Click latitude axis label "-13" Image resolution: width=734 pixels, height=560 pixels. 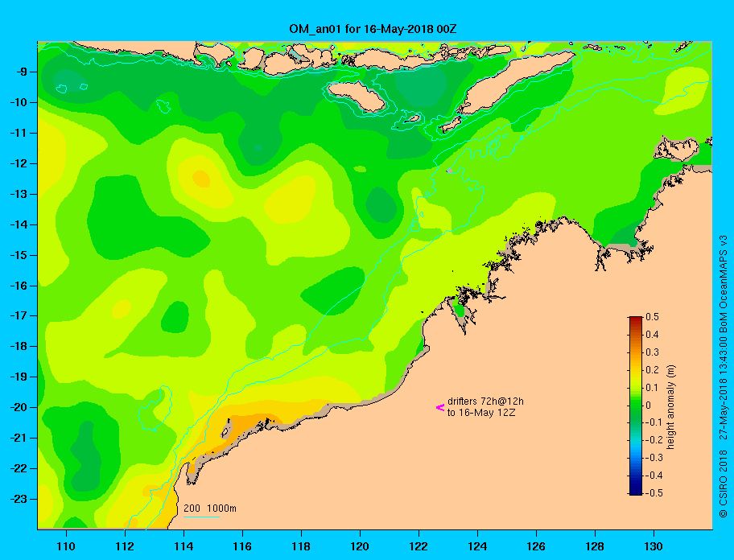(19, 194)
